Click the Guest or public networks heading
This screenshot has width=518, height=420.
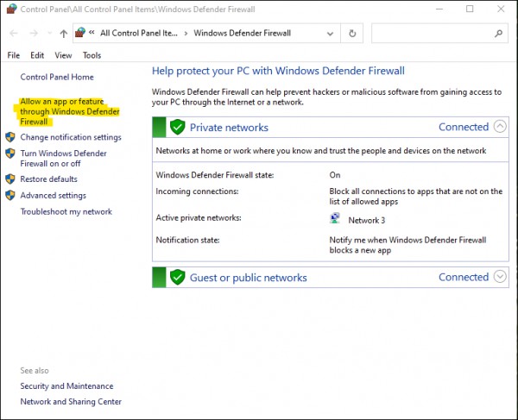(x=248, y=278)
